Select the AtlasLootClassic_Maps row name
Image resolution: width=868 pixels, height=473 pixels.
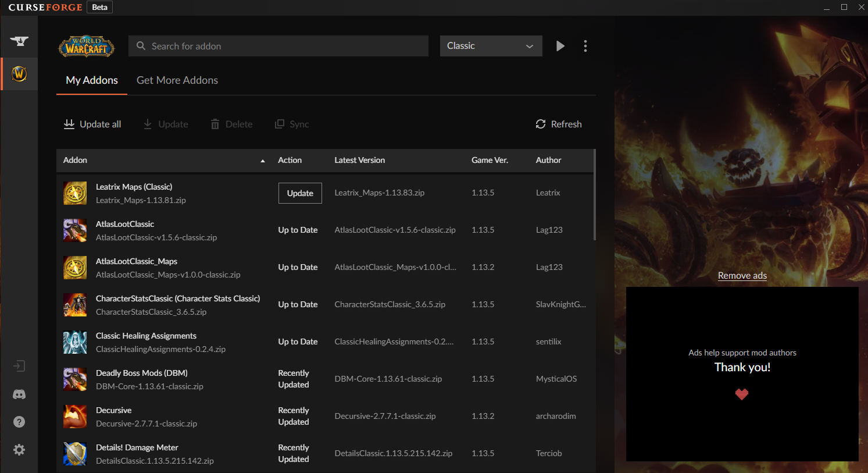[x=137, y=261]
